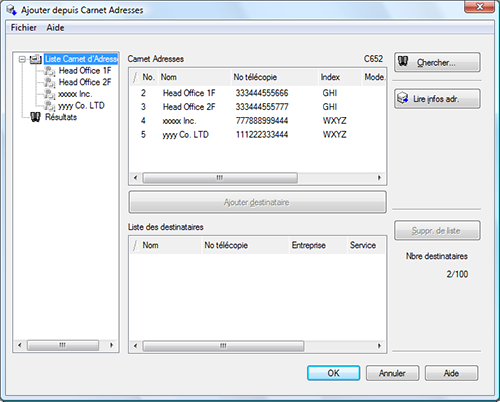
Task: Click fax number 777888999444
Action: [x=262, y=121]
